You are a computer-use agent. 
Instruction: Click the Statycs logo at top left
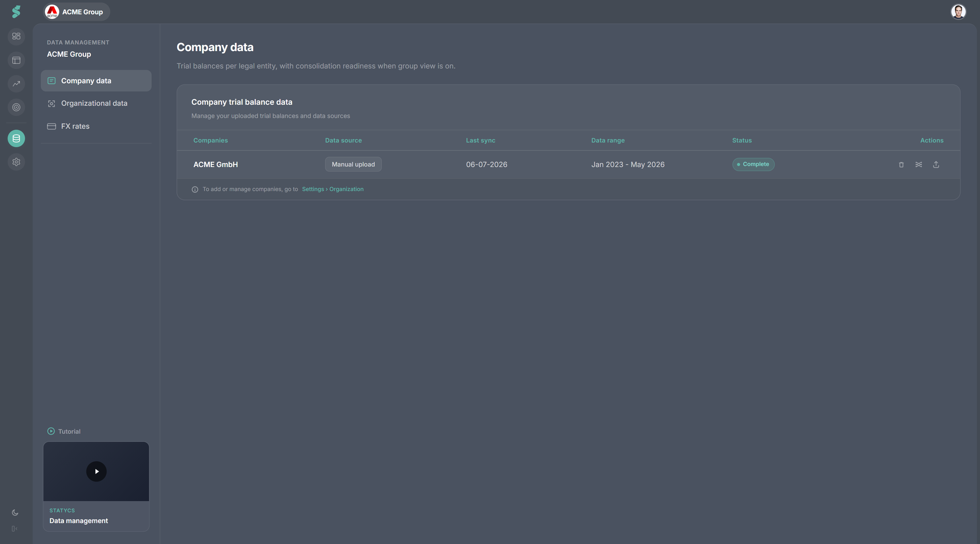(x=16, y=12)
